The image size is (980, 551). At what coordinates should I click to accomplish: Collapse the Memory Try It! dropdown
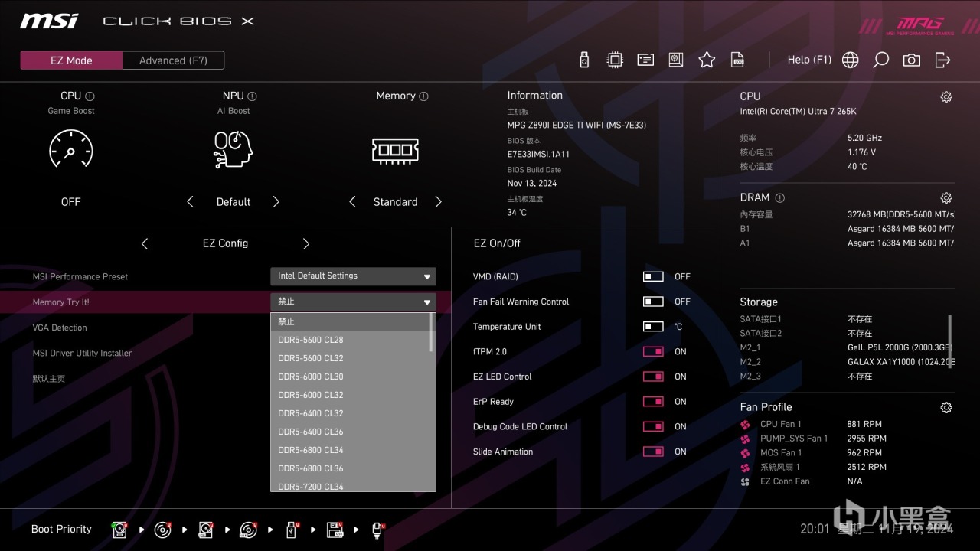[x=353, y=302]
